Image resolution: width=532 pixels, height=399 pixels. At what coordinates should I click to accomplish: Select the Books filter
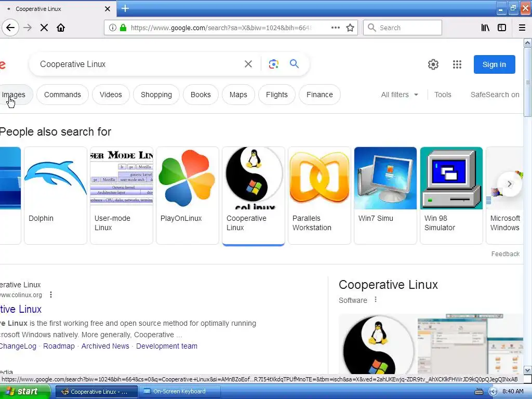pos(201,95)
